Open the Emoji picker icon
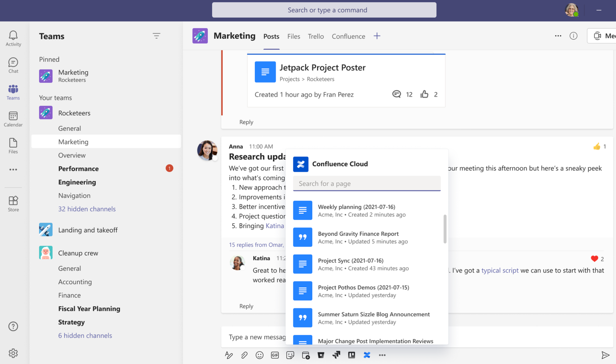Viewport: 616px width, 364px height. (260, 355)
